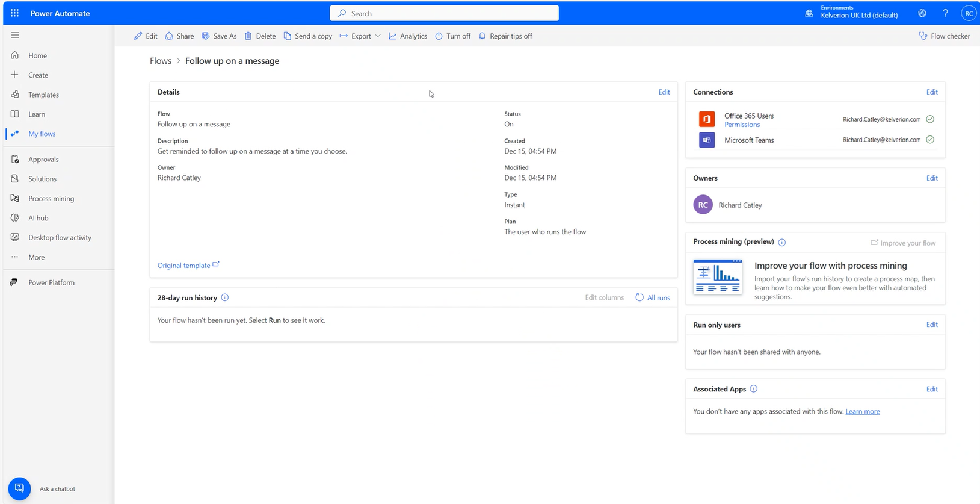
Task: Click the Office 365 Users connector icon
Action: (707, 119)
